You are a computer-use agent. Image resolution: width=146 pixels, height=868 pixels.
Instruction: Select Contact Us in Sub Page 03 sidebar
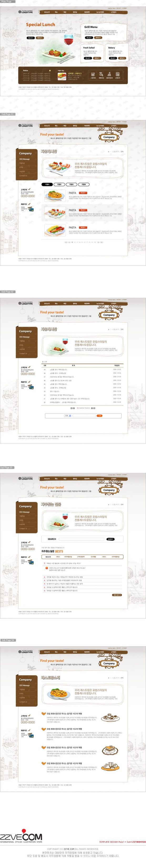[x=23, y=528]
